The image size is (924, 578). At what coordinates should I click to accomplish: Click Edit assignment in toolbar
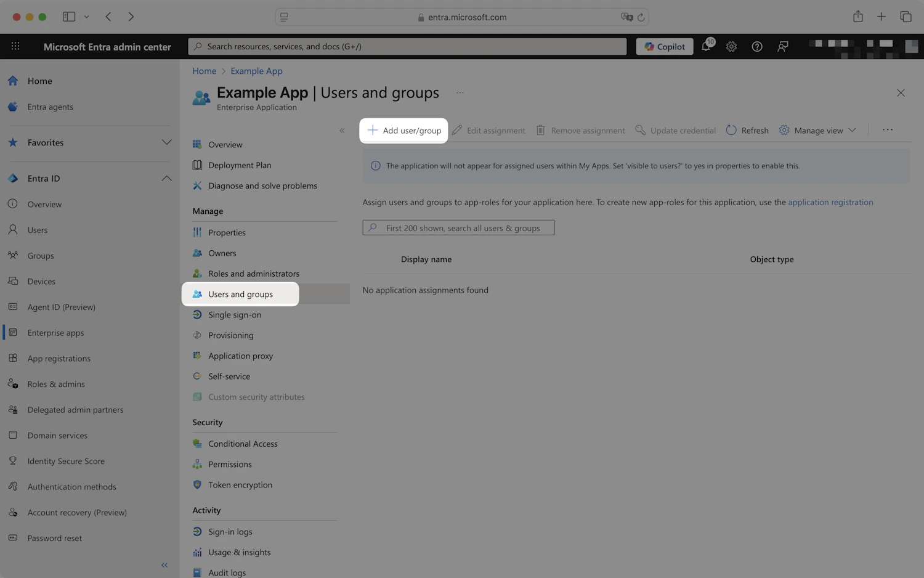click(488, 131)
